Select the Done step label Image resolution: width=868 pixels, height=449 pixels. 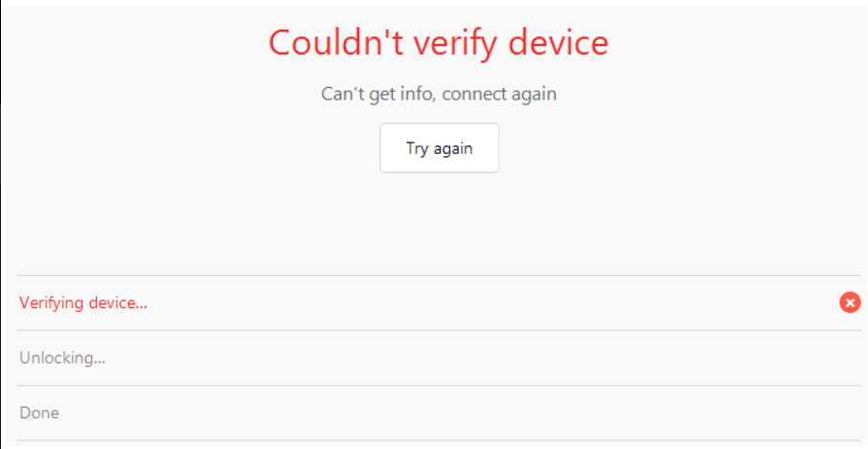coord(39,413)
